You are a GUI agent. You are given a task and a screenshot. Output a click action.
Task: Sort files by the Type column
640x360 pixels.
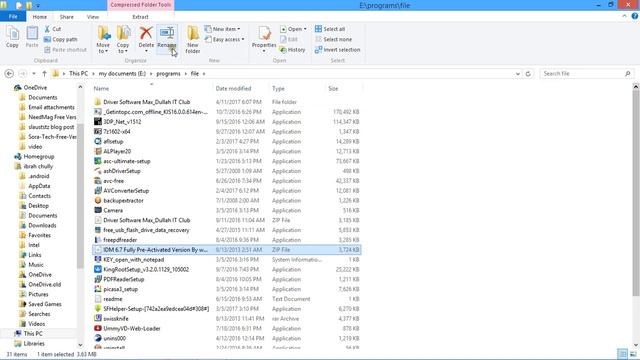click(278, 88)
